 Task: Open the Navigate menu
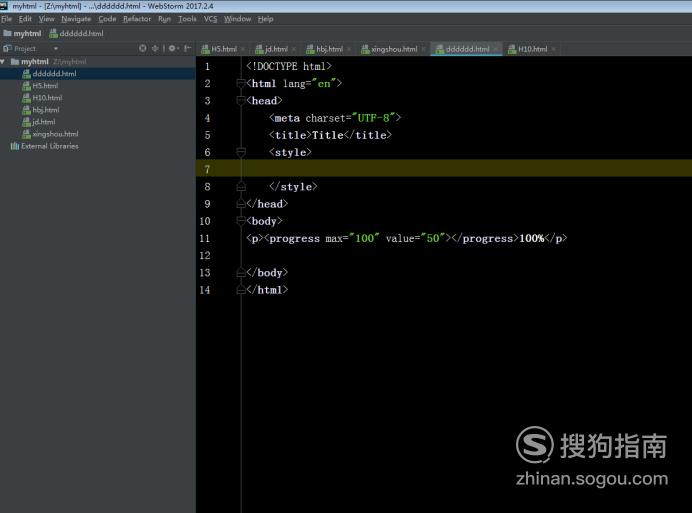tap(76, 19)
